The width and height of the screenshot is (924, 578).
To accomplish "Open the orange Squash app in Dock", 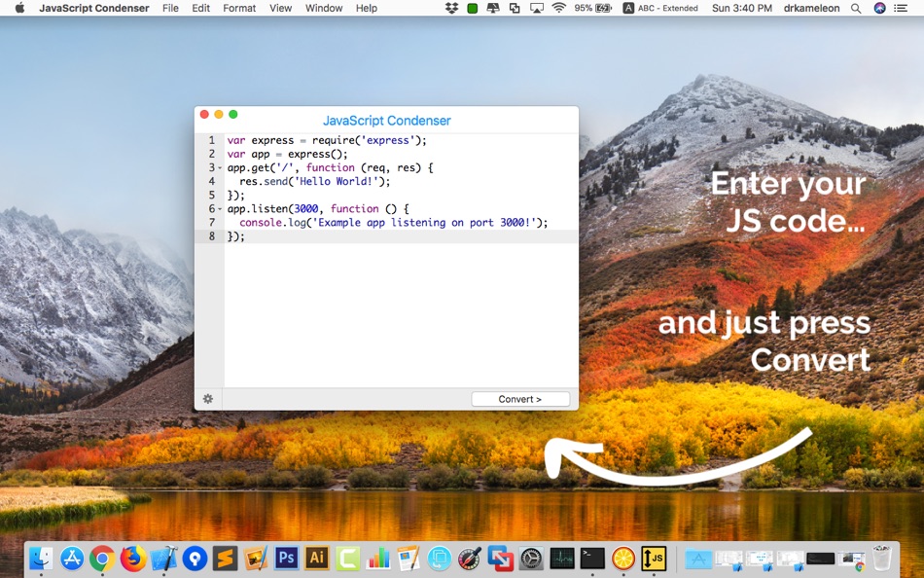I will tap(623, 558).
